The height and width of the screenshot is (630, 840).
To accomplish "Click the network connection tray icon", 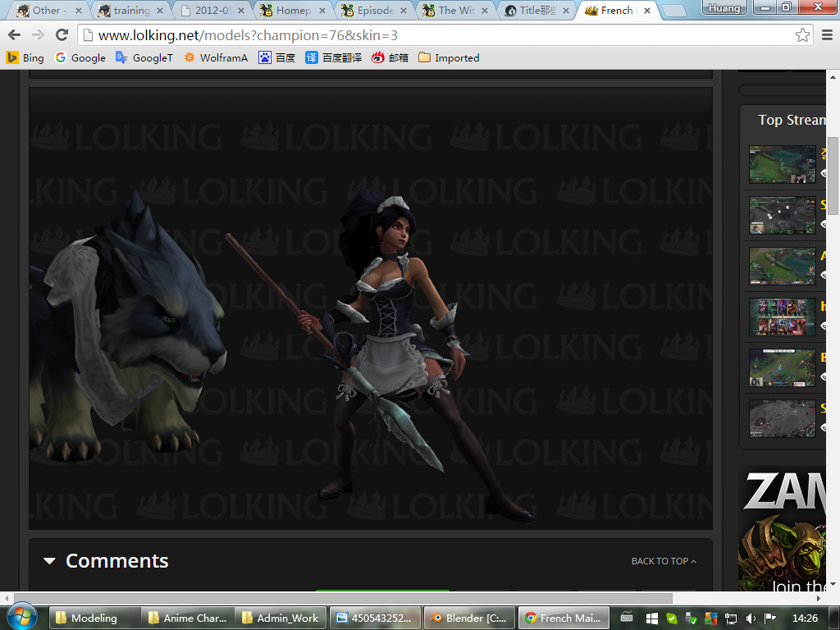I will (x=730, y=619).
